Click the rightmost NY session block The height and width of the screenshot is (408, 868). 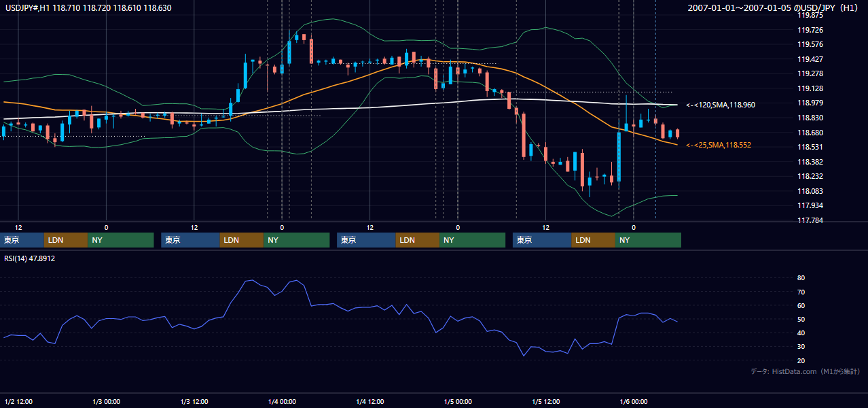coord(648,240)
